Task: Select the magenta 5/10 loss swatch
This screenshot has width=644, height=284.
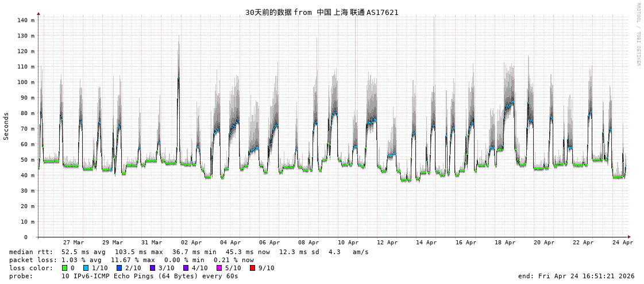Action: (219, 268)
